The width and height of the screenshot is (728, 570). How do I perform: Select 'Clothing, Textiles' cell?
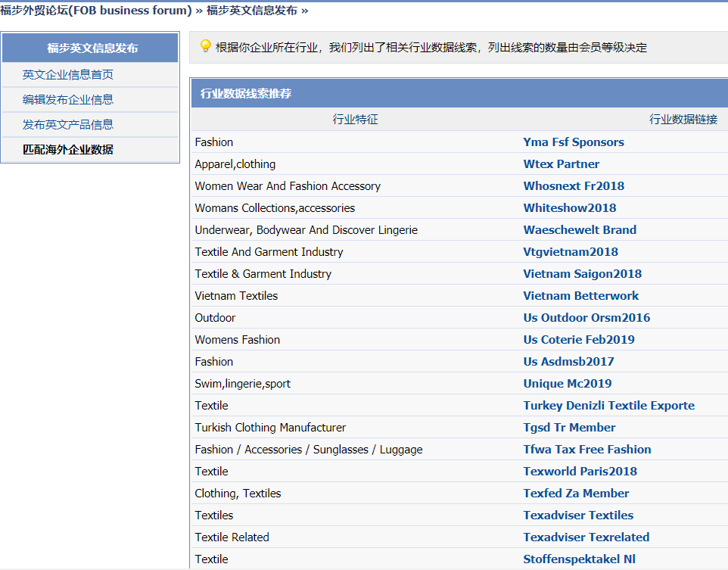(x=238, y=494)
